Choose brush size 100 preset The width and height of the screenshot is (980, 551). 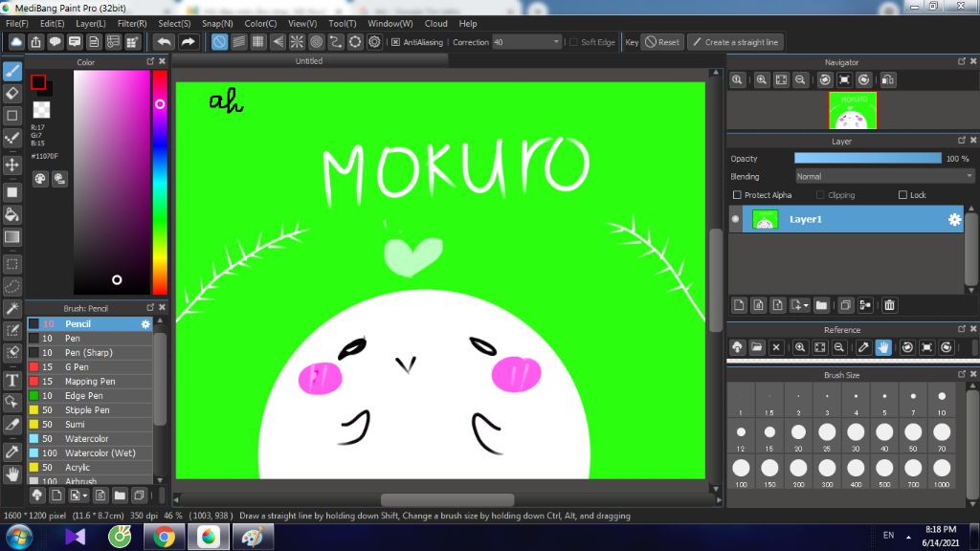tap(742, 471)
